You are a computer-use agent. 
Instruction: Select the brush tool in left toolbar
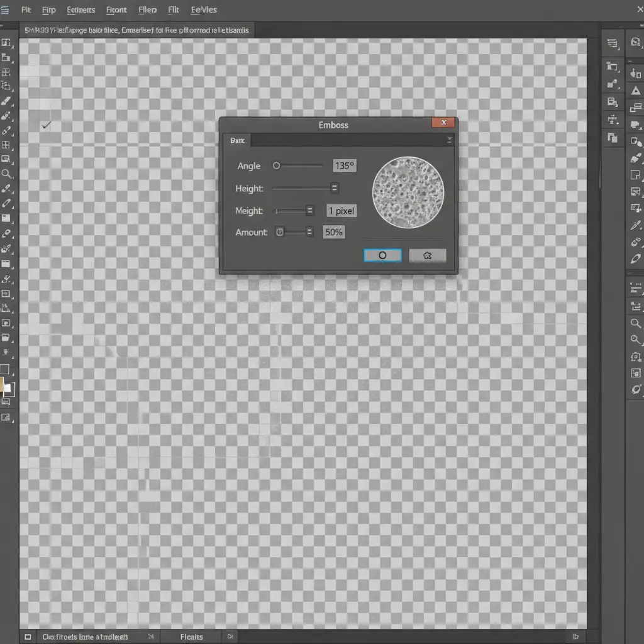tap(6, 101)
